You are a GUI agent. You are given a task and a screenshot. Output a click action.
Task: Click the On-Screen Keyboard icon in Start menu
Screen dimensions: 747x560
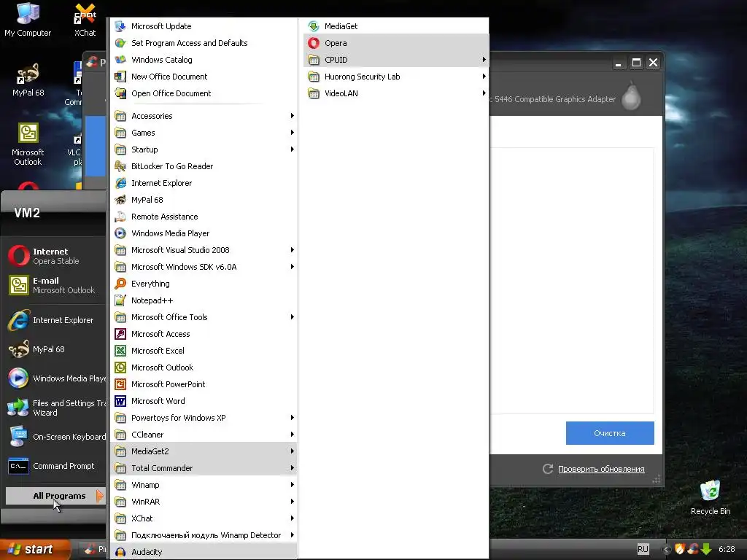(18, 437)
